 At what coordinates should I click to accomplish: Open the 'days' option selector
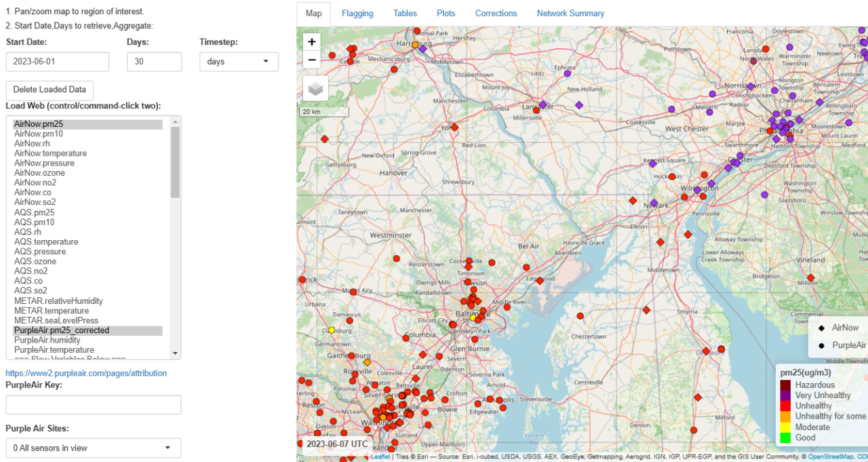(x=239, y=61)
